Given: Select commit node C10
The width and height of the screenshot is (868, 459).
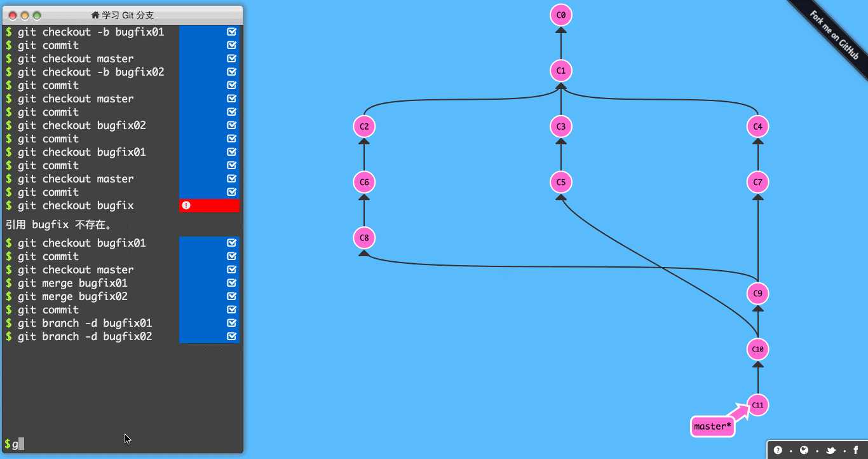Looking at the screenshot, I should point(757,349).
